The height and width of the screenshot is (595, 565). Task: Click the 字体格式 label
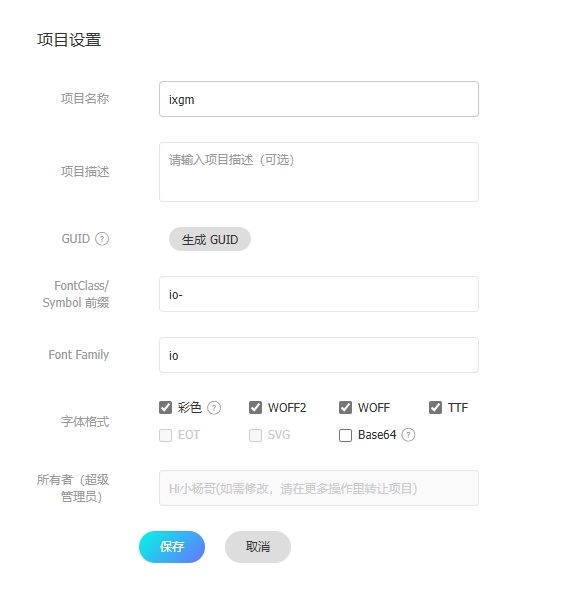coord(85,422)
